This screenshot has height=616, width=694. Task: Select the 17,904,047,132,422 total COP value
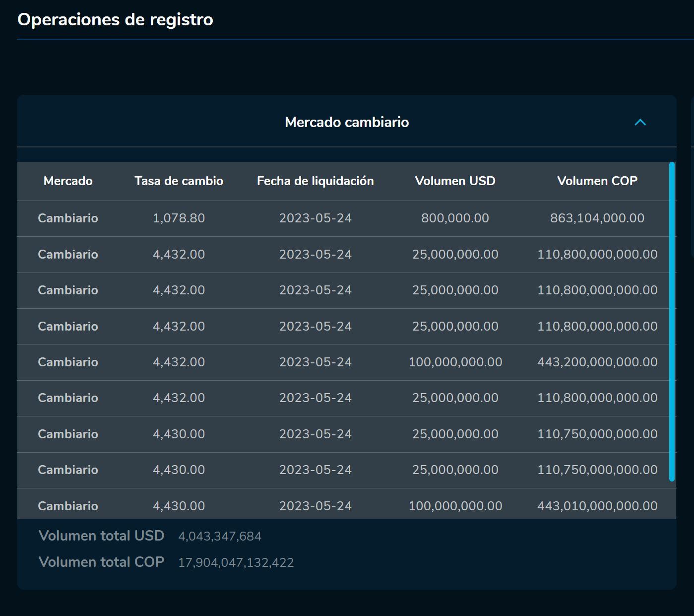tap(236, 563)
